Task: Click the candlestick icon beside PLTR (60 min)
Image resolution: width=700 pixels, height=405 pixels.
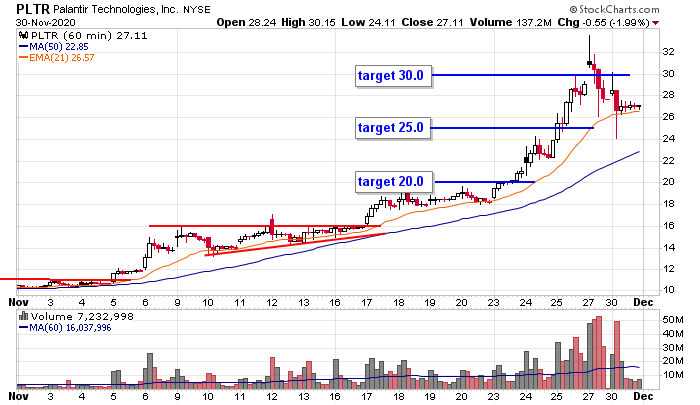Action: coord(24,36)
